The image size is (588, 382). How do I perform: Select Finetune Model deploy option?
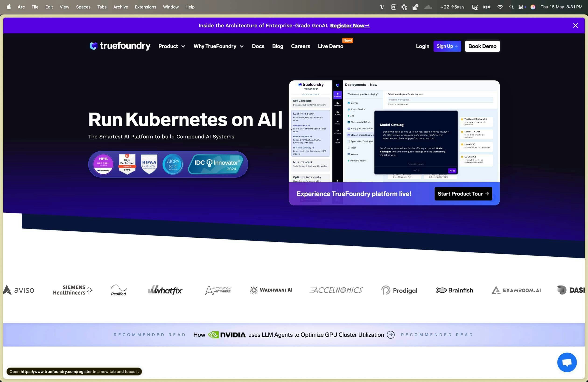[x=357, y=161]
